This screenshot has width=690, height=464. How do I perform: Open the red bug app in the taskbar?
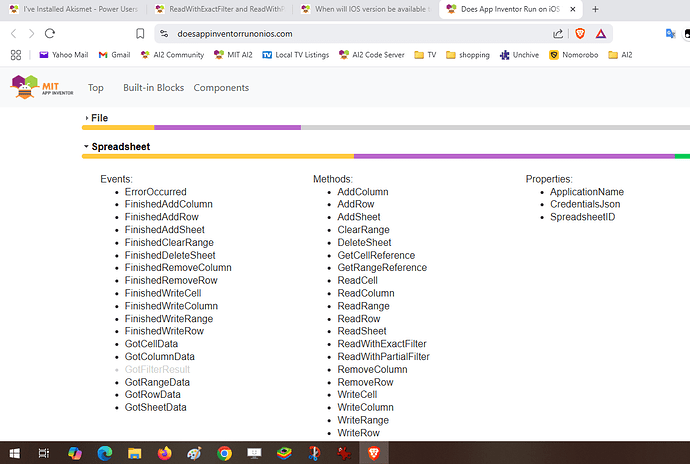(x=344, y=453)
